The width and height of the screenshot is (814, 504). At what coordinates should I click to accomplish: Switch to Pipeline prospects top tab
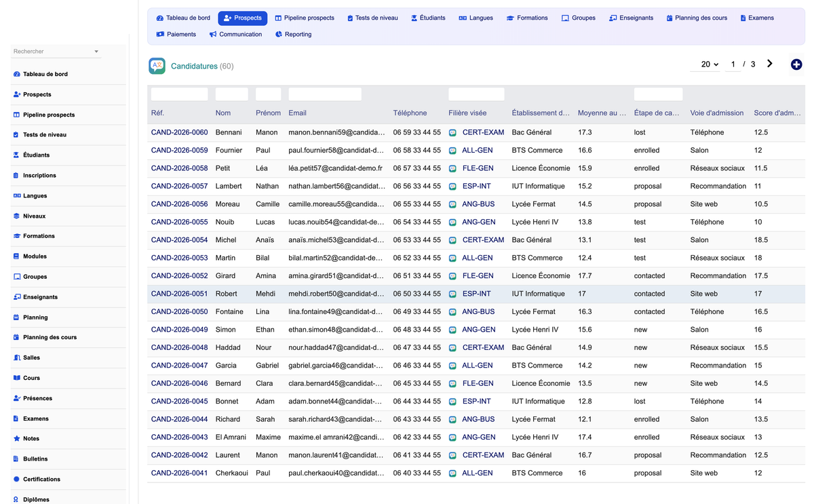click(305, 18)
